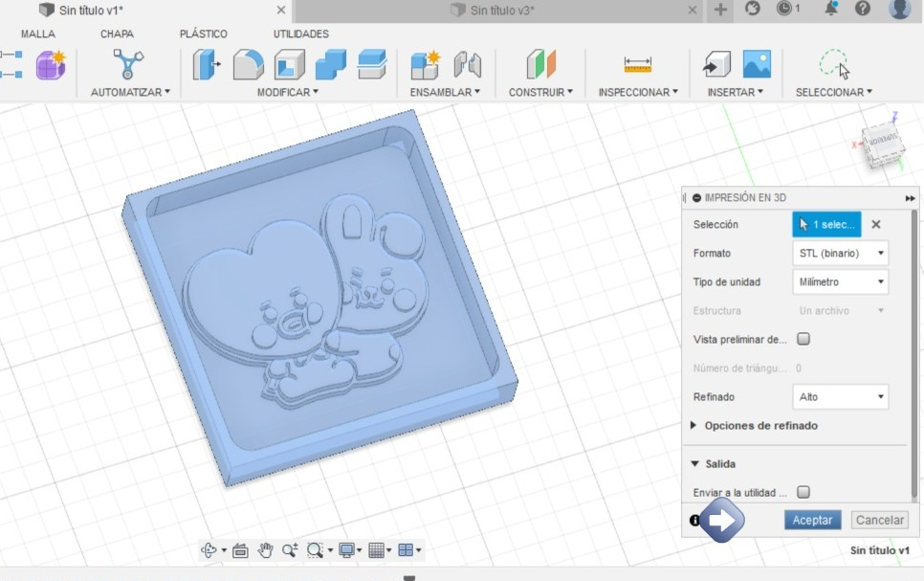Open the Orbit type dropdown arrow
Screen dimensions: 924x581
click(224, 550)
